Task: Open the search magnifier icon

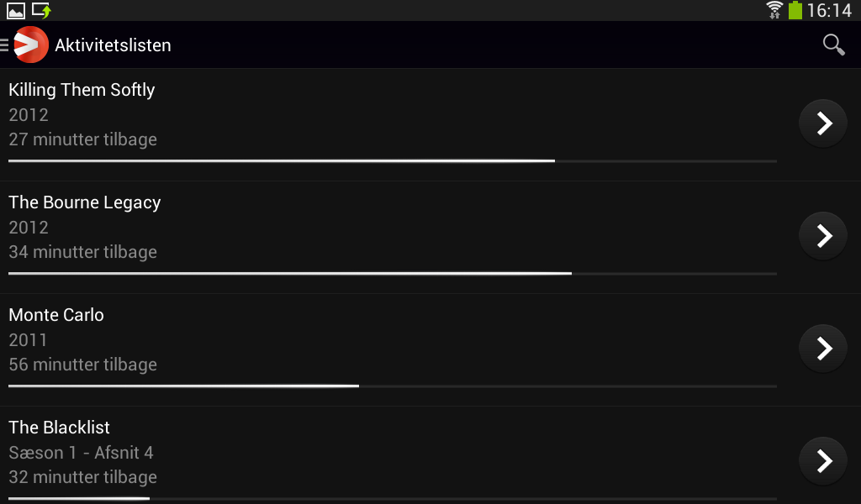Action: (x=833, y=45)
